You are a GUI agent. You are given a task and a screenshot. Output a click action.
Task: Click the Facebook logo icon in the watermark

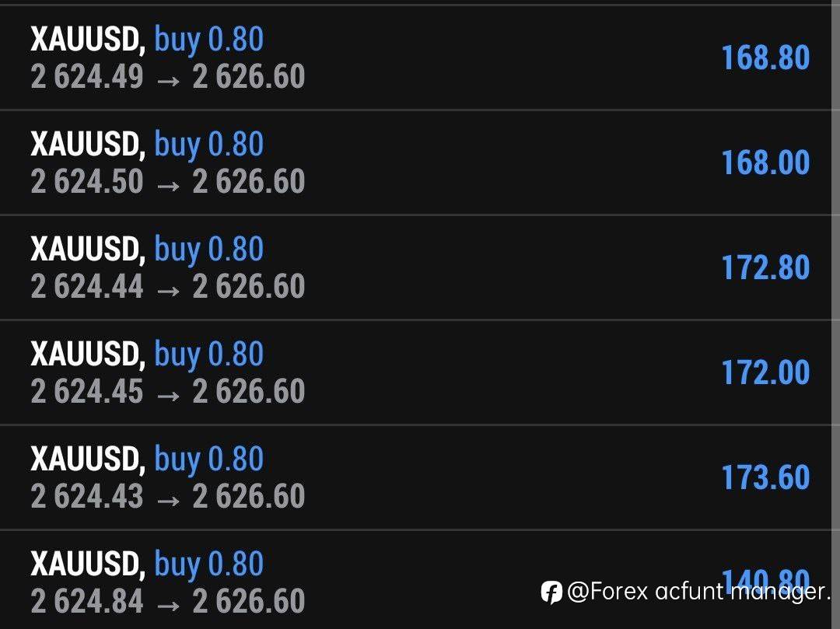(551, 592)
